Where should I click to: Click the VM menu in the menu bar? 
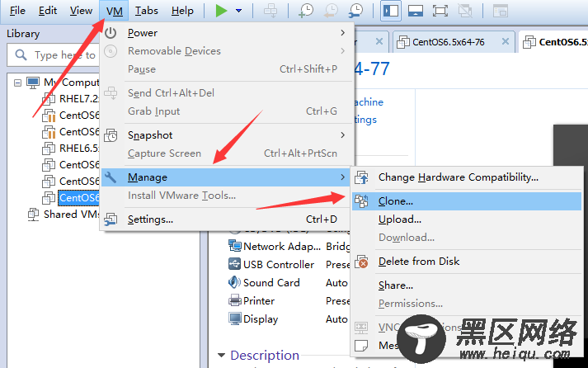click(x=114, y=11)
